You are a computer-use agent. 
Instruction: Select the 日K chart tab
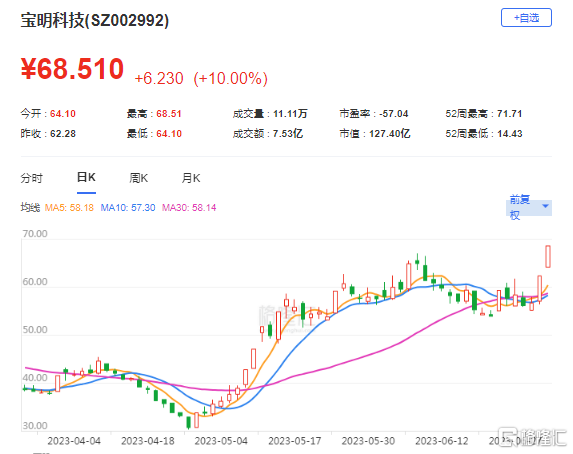coord(86,177)
